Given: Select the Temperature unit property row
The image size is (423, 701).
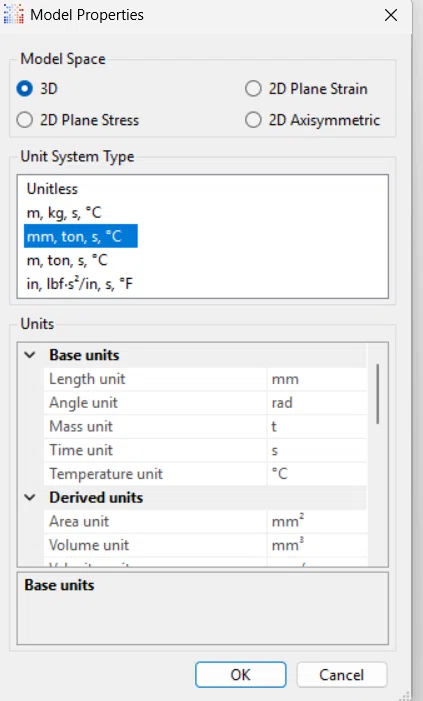Looking at the screenshot, I should pyautogui.click(x=205, y=474).
